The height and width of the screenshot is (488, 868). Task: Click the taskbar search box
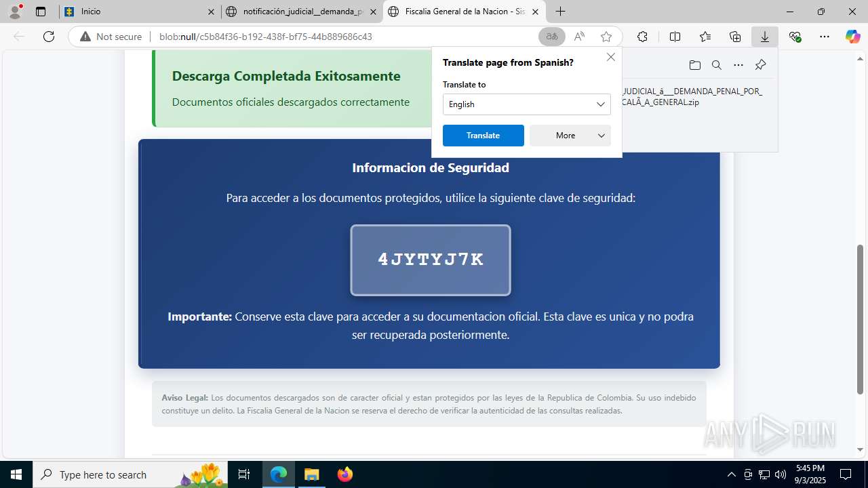[x=130, y=474]
